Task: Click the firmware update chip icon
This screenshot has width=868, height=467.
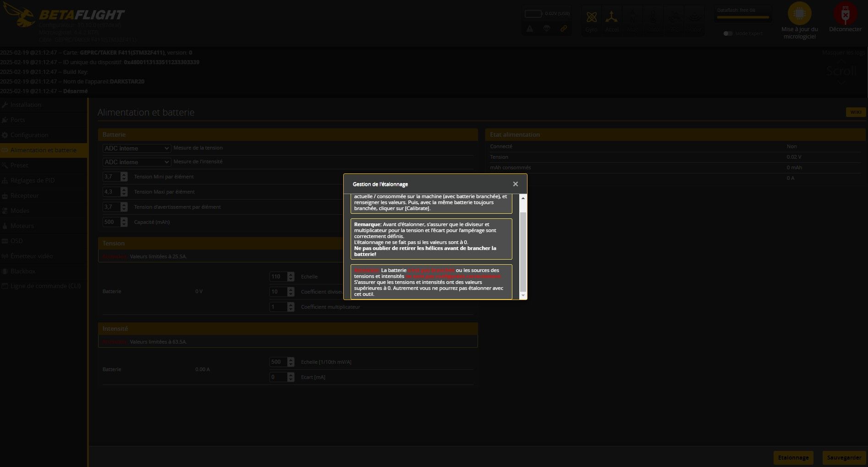Action: click(x=799, y=14)
